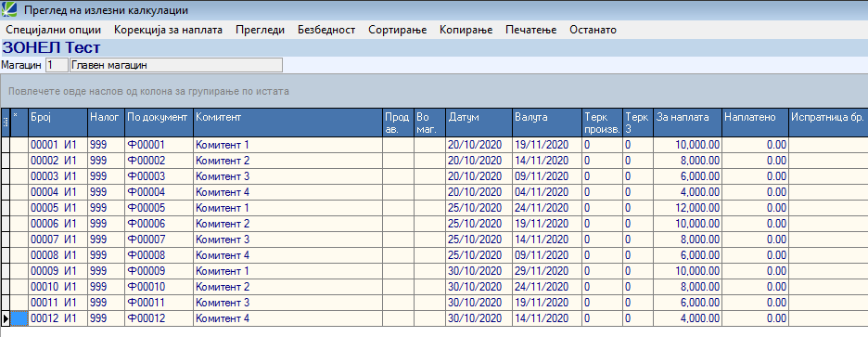Screen dimensions: 868x337
Task: Click the Главен магацин name field
Action: pos(176,65)
